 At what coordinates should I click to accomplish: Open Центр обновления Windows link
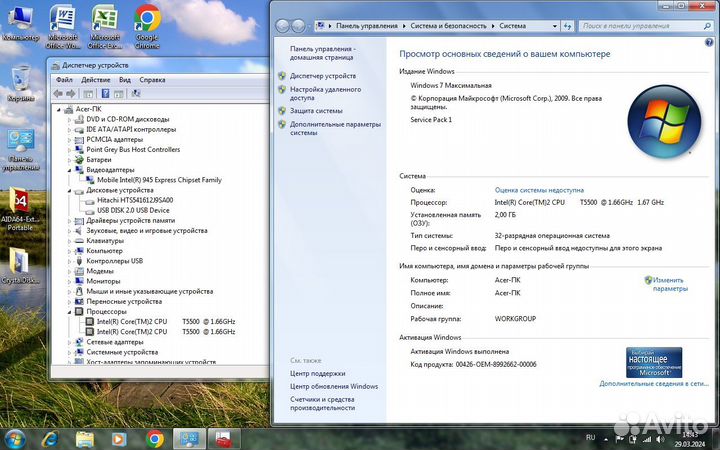click(x=334, y=387)
